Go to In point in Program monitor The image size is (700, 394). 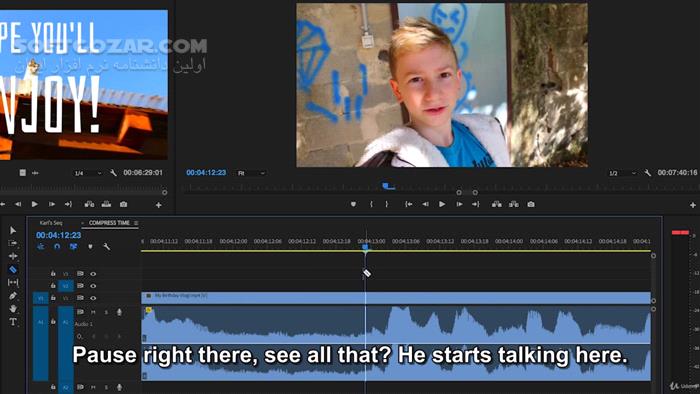[x=408, y=204]
